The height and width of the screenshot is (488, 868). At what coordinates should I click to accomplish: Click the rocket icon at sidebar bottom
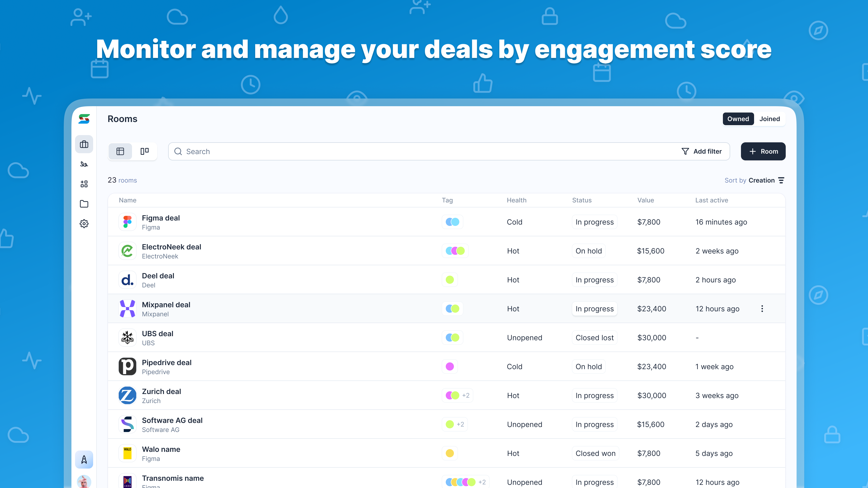[84, 459]
